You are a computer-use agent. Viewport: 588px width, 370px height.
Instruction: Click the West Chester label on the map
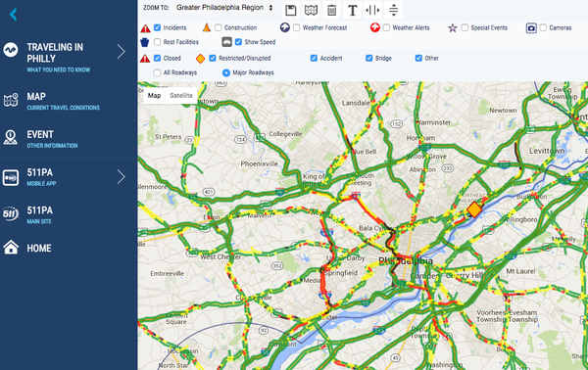(x=220, y=256)
